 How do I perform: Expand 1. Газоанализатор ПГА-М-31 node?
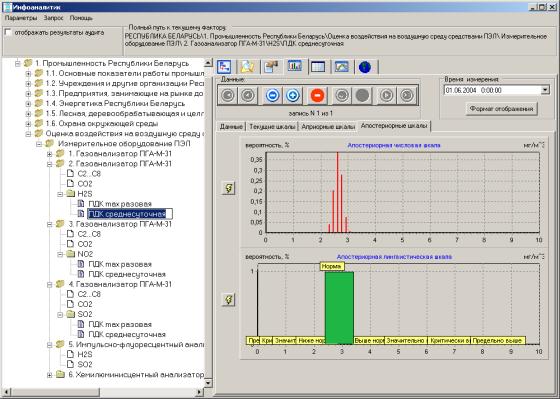(50, 154)
